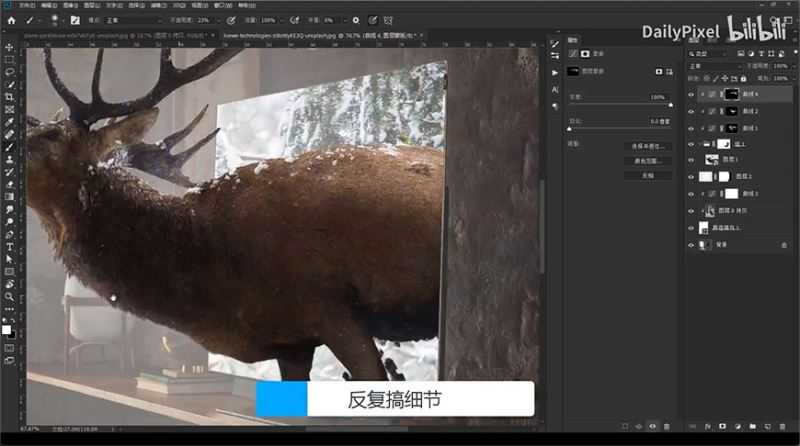
Task: Click the Select and Mask button
Action: pyautogui.click(x=647, y=146)
